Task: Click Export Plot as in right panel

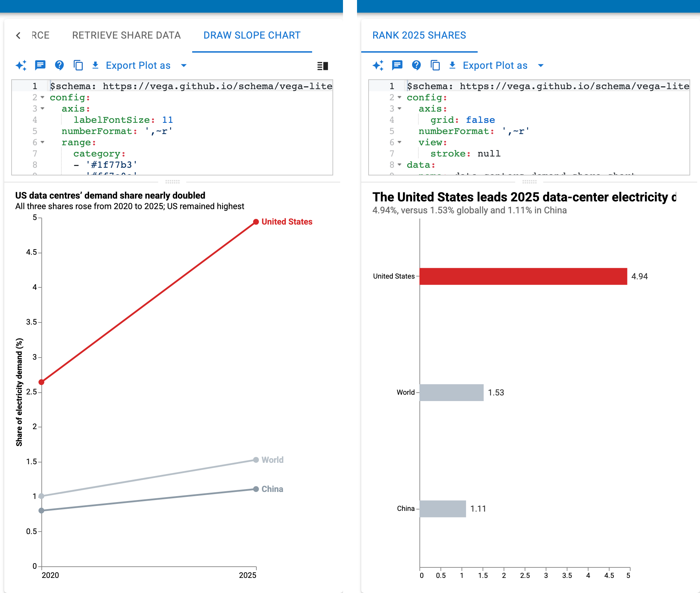Action: [x=495, y=65]
